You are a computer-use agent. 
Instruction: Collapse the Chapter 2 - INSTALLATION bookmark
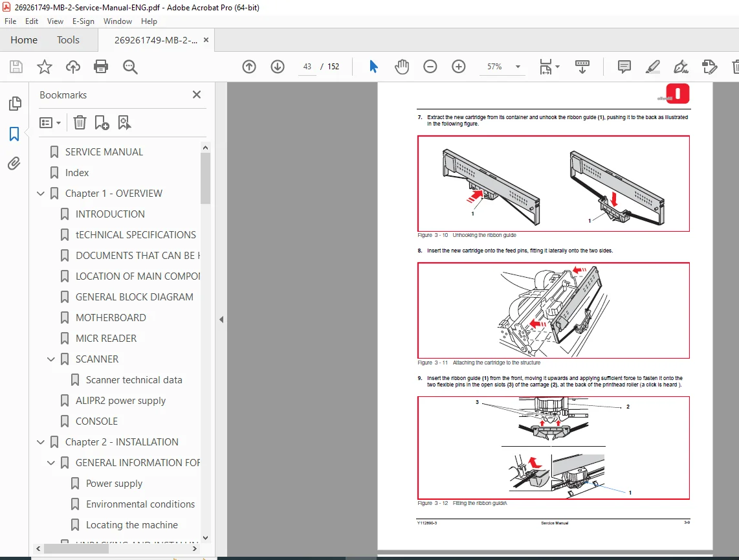point(41,442)
